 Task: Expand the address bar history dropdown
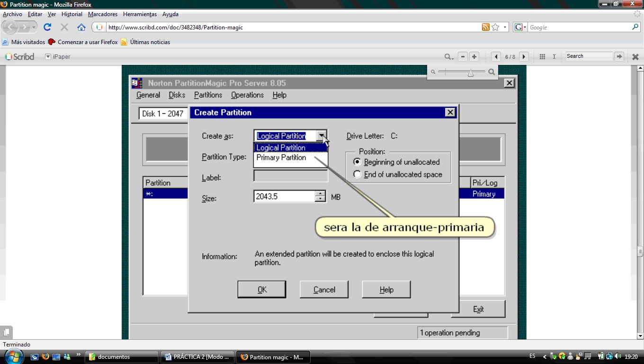pos(505,27)
